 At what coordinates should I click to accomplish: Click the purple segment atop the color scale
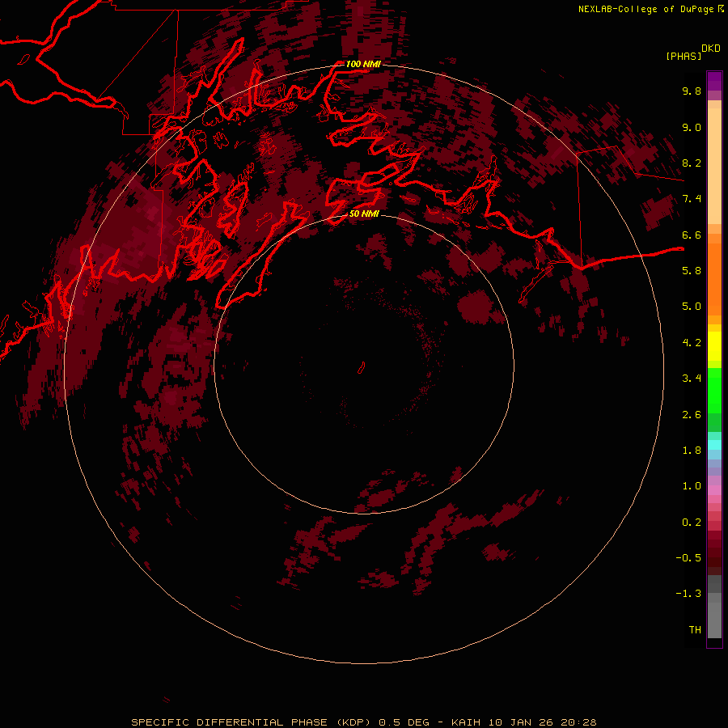(714, 81)
